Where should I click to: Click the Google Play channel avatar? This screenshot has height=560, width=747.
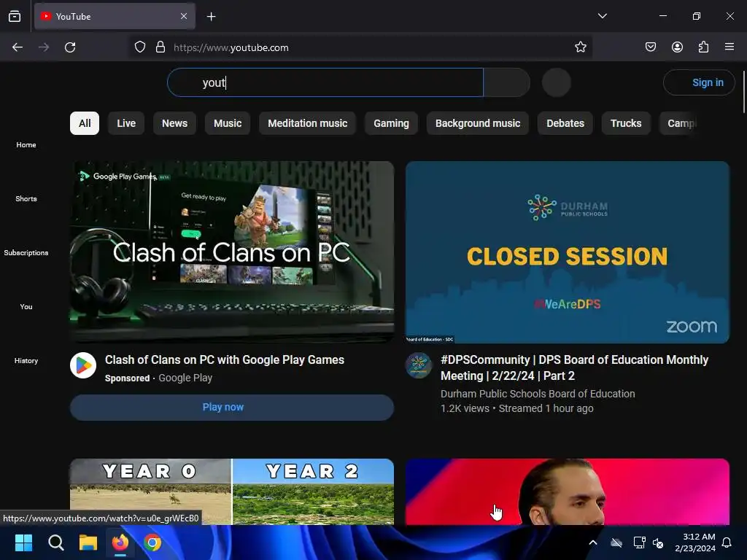[83, 365]
